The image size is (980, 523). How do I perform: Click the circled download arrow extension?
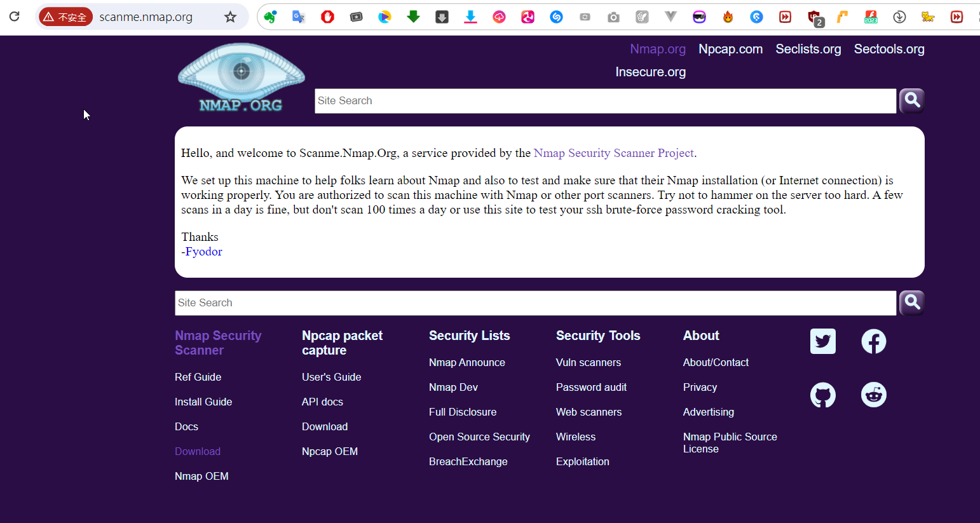[899, 17]
